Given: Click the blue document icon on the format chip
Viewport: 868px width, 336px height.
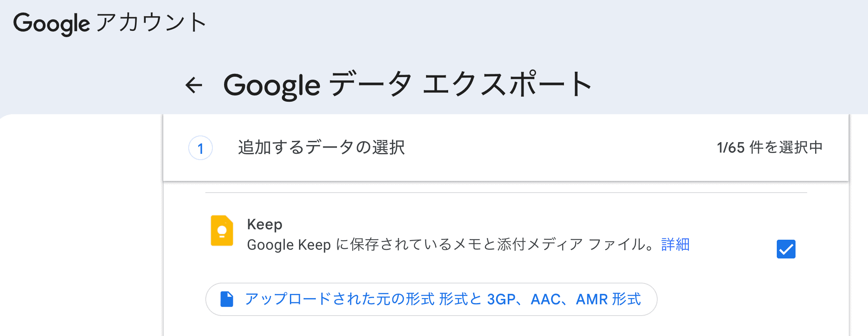Looking at the screenshot, I should (226, 299).
